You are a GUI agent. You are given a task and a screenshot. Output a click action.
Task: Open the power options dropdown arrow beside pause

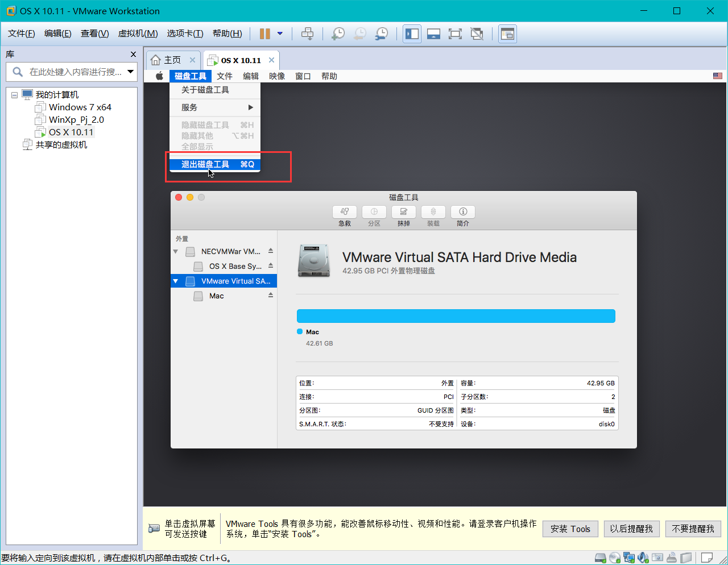pos(280,34)
